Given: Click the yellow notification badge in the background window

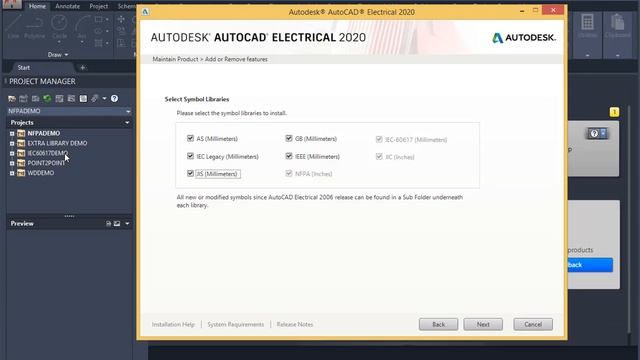Looking at the screenshot, I should coord(614,112).
